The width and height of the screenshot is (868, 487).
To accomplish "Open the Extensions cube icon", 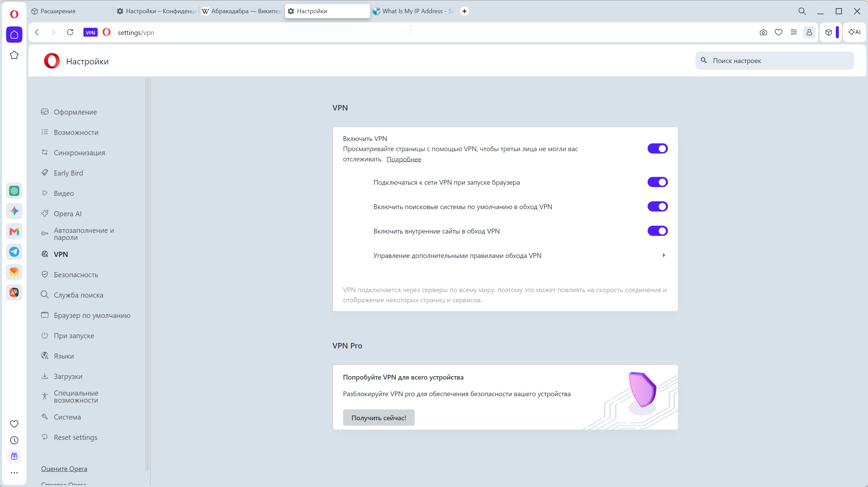I will 828,33.
